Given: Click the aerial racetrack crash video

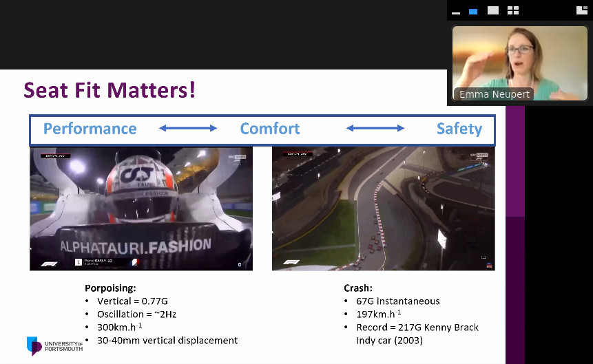Looking at the screenshot, I should [x=384, y=208].
